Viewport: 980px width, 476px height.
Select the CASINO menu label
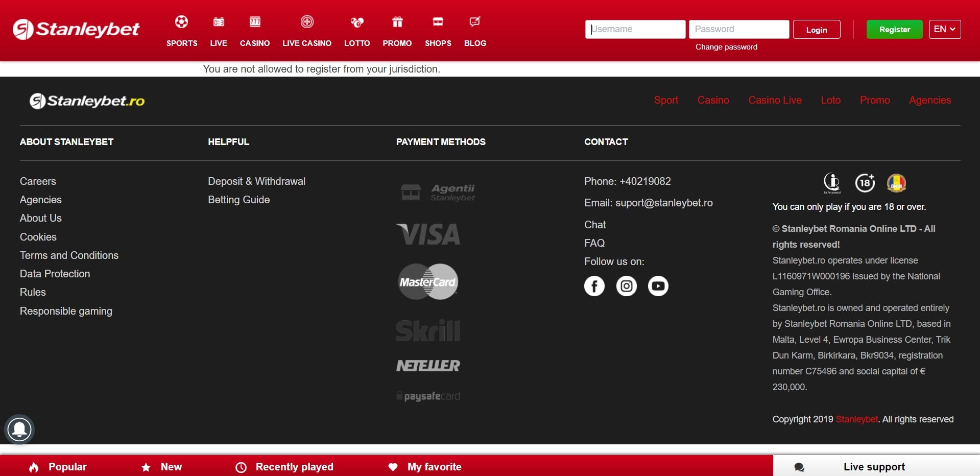pyautogui.click(x=255, y=43)
